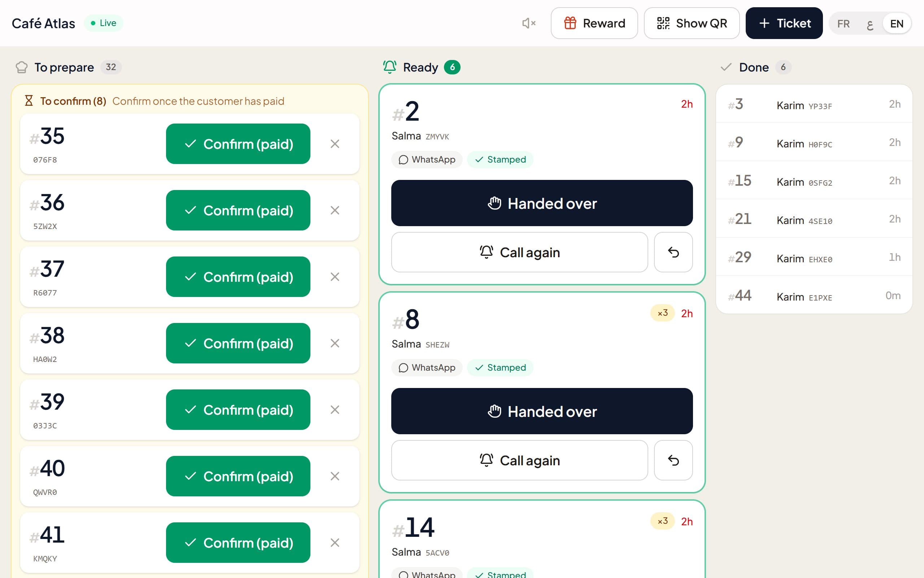Dismiss ticket #37 with X

tap(335, 277)
